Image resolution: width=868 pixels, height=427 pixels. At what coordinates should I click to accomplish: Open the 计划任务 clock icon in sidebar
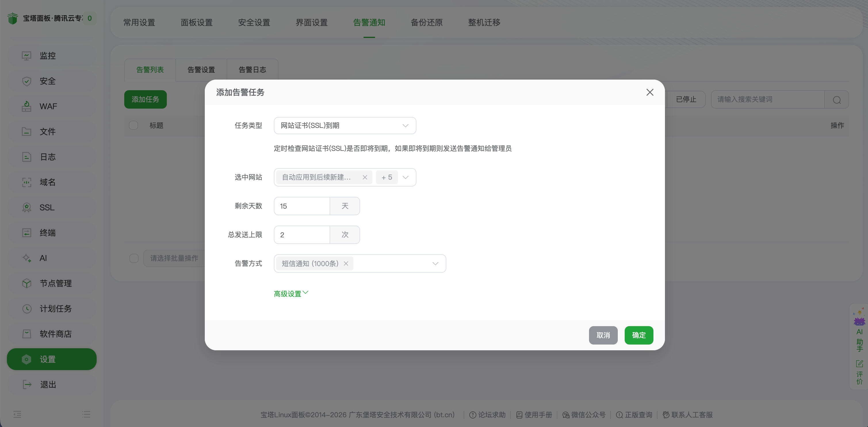pyautogui.click(x=27, y=308)
